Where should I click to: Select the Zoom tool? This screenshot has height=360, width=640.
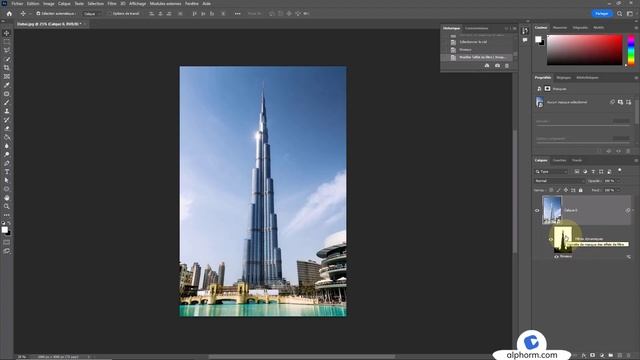(x=7, y=207)
